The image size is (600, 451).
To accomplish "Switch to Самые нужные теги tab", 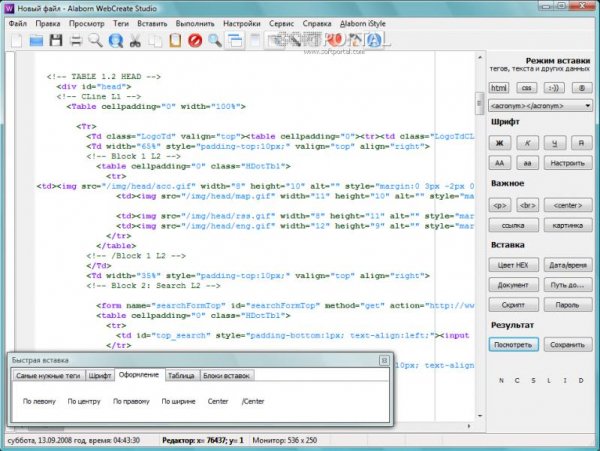I will (48, 376).
